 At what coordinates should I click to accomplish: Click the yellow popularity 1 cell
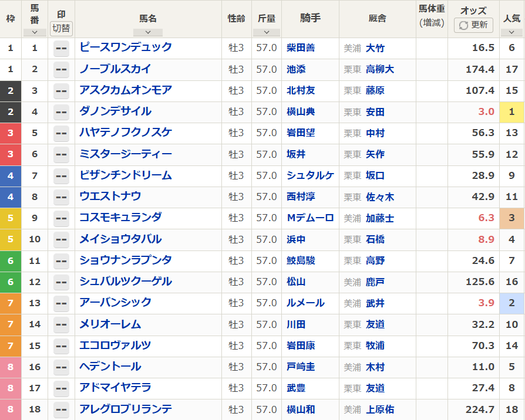coord(511,112)
